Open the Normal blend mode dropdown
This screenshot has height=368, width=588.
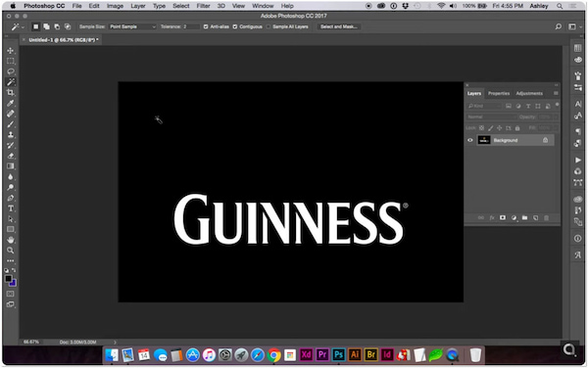pos(492,116)
